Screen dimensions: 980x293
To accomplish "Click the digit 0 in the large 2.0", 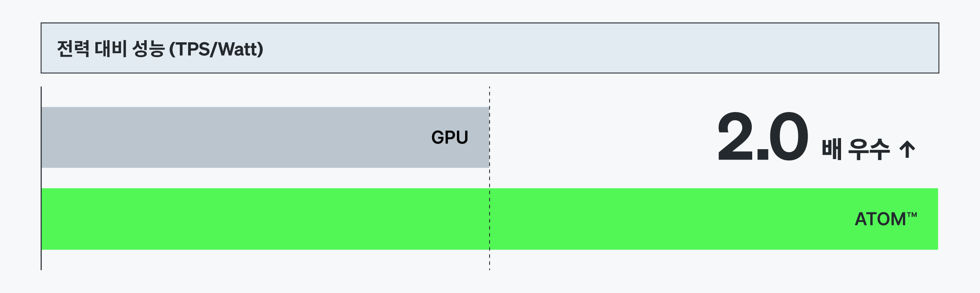I will [789, 136].
